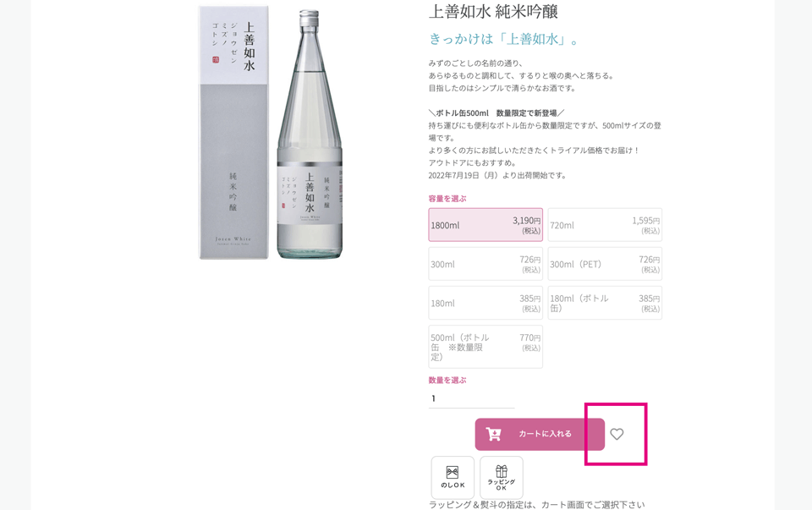The image size is (812, 510).
Task: Click the 3,190円 price on 1800ml
Action: 527,221
